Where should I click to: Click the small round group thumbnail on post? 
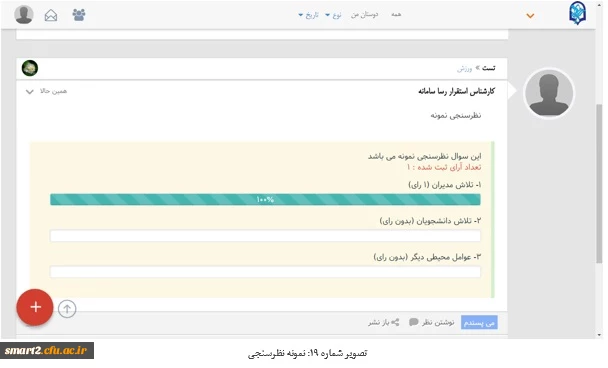pos(30,68)
